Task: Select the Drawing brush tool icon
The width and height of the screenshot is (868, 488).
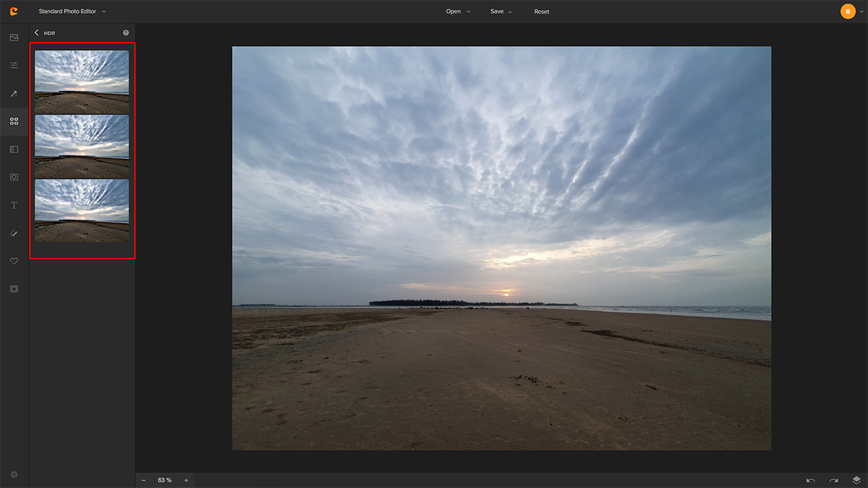Action: tap(14, 233)
